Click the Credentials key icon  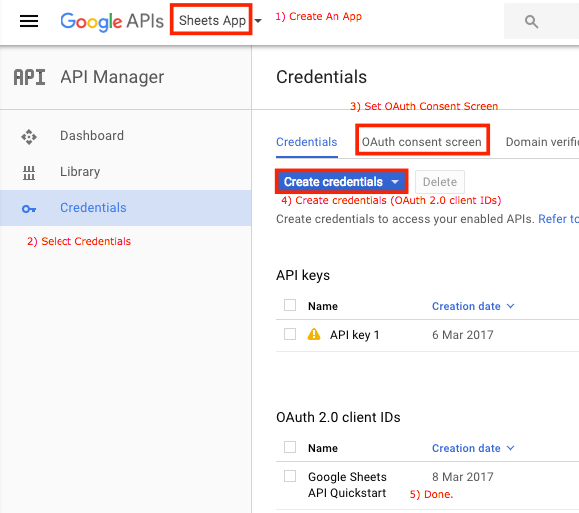tap(29, 209)
